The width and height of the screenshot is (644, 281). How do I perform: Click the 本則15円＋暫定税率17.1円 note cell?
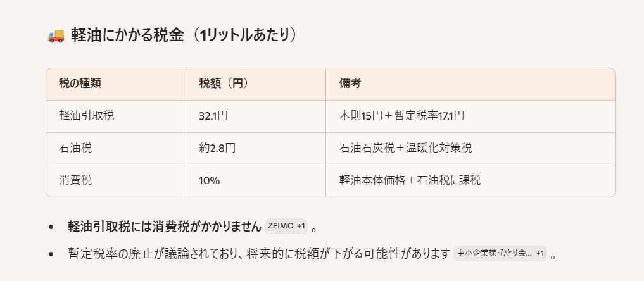[402, 116]
